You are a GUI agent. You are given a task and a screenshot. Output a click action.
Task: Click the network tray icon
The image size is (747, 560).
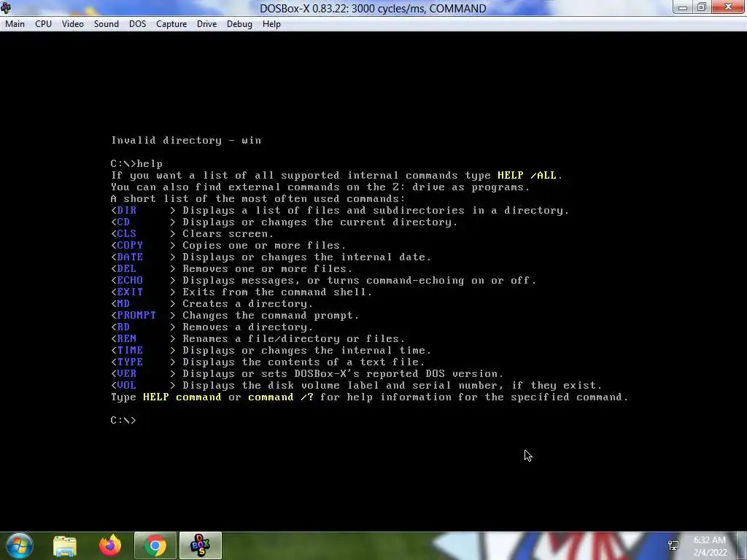[673, 545]
